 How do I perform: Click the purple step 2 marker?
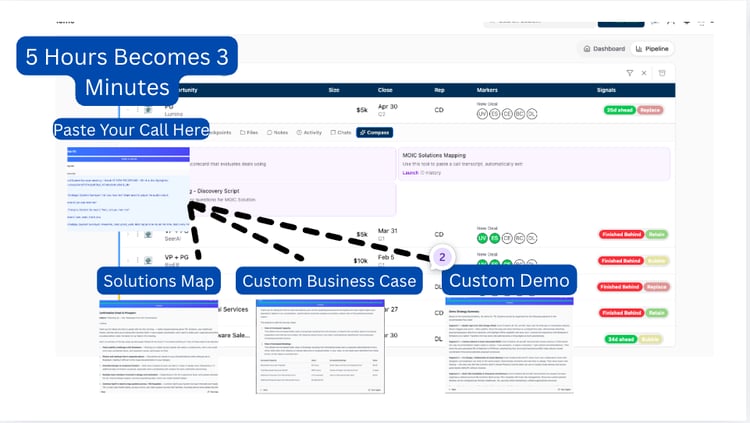pos(442,257)
